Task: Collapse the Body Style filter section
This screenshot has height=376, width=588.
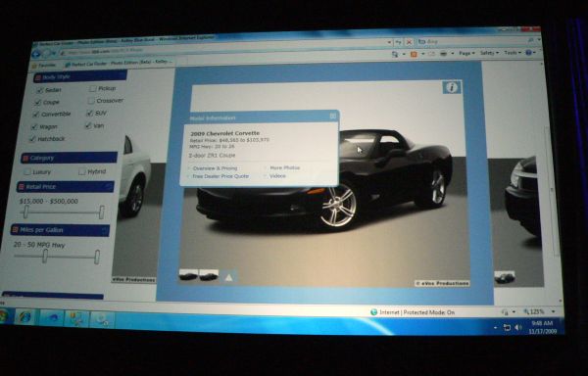Action: (x=122, y=75)
